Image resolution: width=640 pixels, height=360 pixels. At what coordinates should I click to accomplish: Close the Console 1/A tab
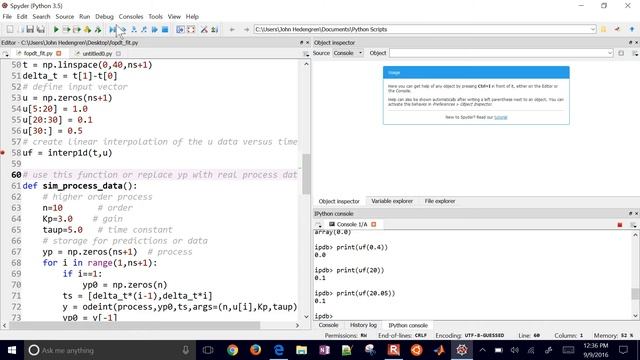pyautogui.click(x=373, y=224)
